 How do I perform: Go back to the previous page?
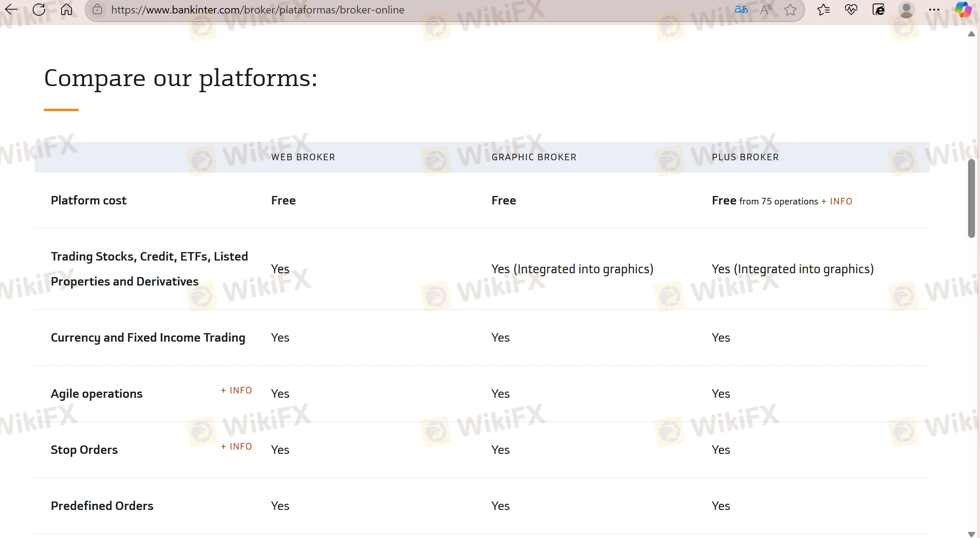pyautogui.click(x=10, y=10)
